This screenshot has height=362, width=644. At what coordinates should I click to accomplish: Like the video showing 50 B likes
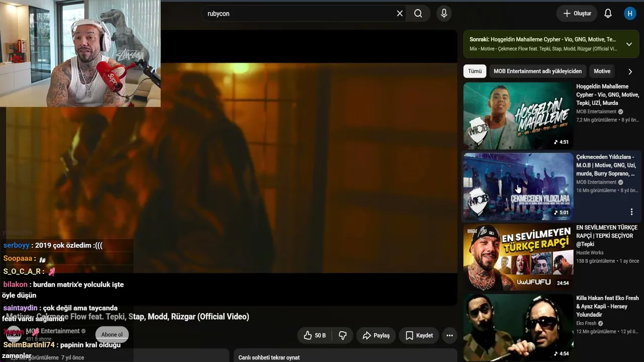(x=314, y=335)
